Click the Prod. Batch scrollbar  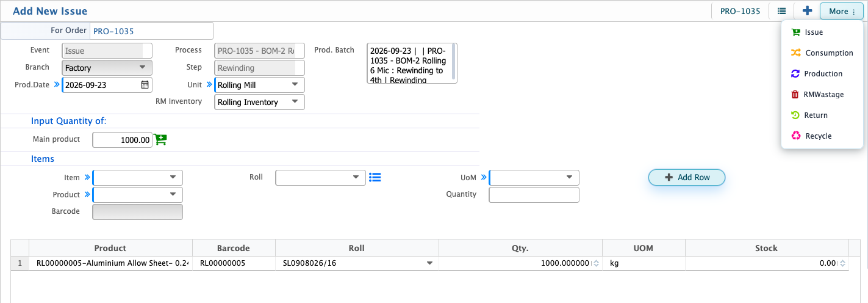454,61
